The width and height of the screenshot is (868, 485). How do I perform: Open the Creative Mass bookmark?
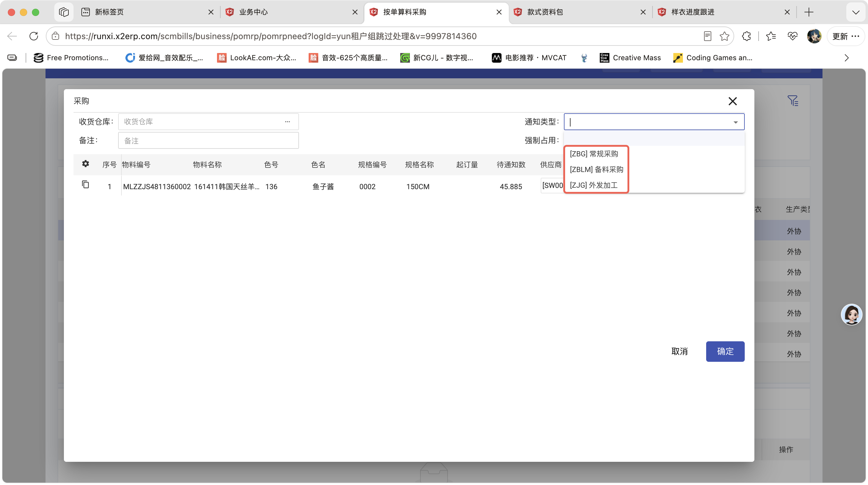click(x=630, y=58)
